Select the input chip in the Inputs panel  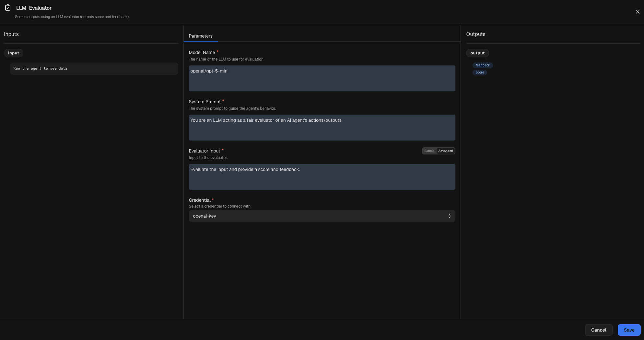13,53
